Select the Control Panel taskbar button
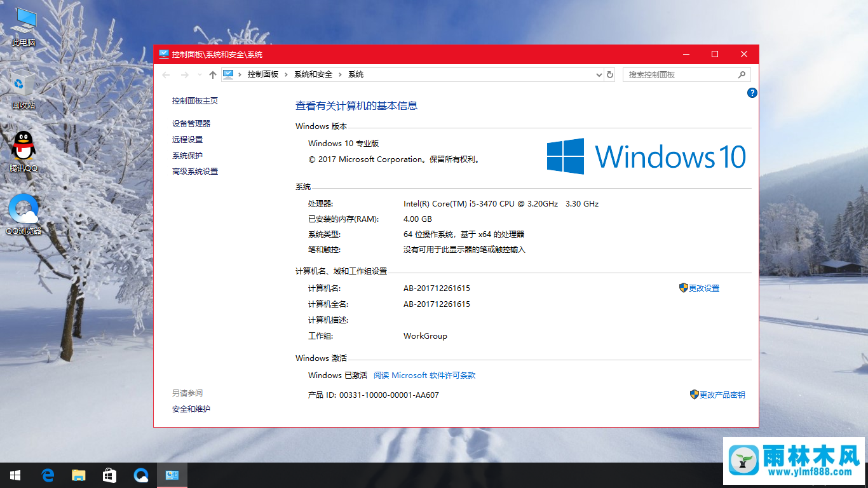Image resolution: width=868 pixels, height=488 pixels. click(x=172, y=475)
